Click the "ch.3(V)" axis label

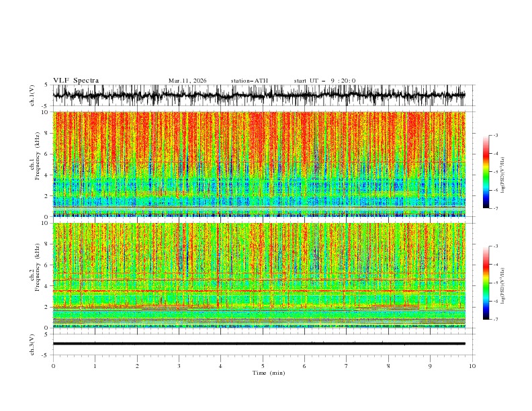tap(32, 345)
